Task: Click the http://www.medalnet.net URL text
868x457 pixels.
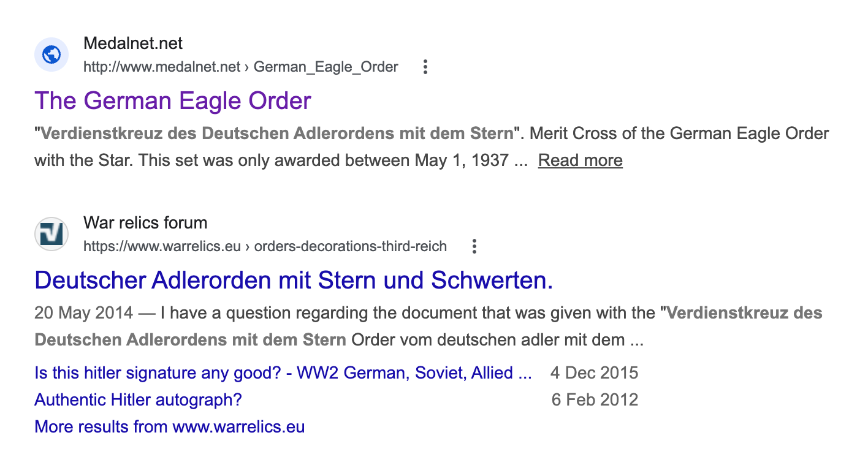Action: coord(162,67)
